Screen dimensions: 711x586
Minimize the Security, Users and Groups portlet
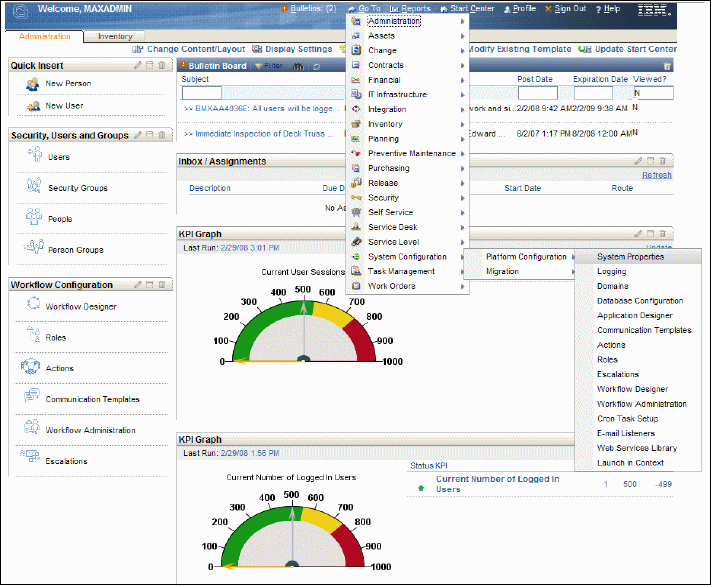[x=150, y=135]
